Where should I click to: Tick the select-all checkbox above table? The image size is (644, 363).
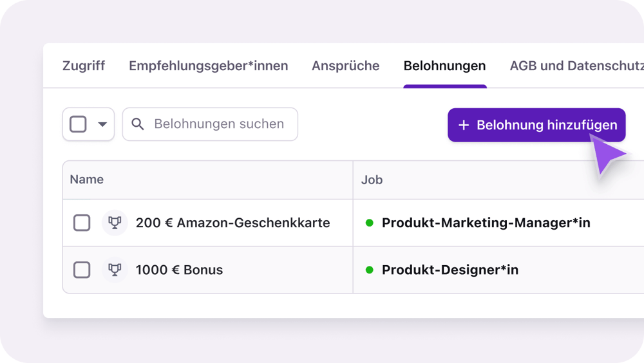tap(79, 124)
